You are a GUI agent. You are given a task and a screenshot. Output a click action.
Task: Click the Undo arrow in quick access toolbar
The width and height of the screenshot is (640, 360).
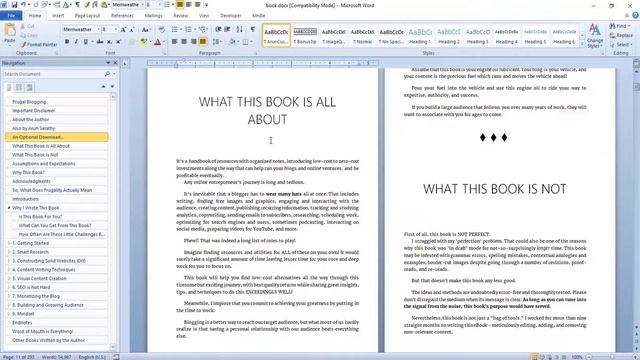(24, 5)
